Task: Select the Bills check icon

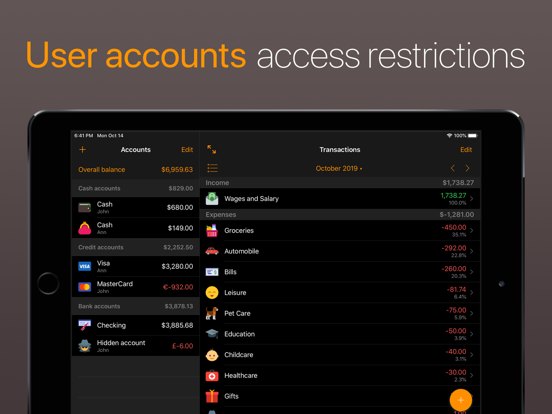Action: 212,272
